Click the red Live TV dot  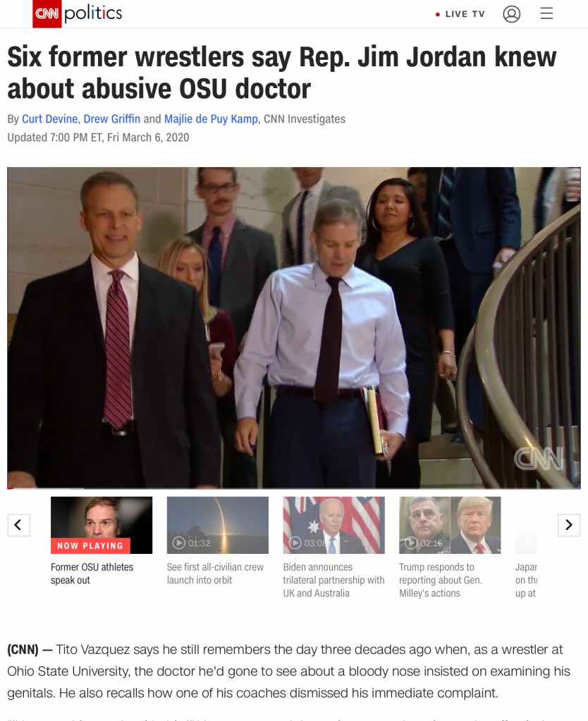(x=438, y=15)
